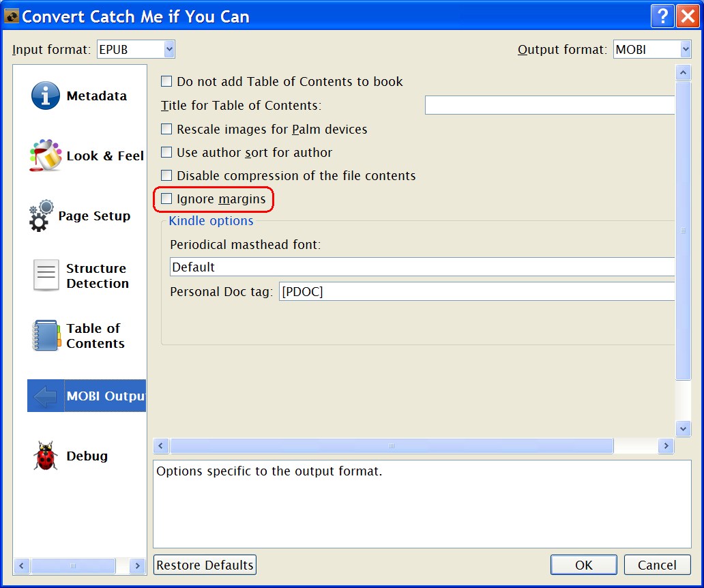The image size is (704, 588).
Task: Click the Page Setup gears icon
Action: tap(41, 216)
